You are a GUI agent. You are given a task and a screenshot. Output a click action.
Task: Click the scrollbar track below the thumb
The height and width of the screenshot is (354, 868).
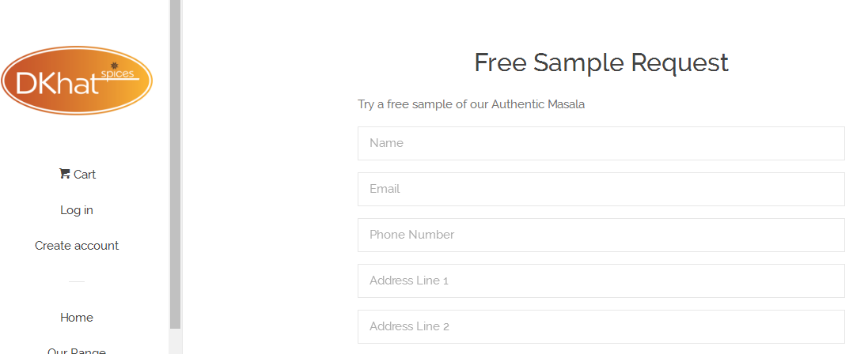click(176, 341)
